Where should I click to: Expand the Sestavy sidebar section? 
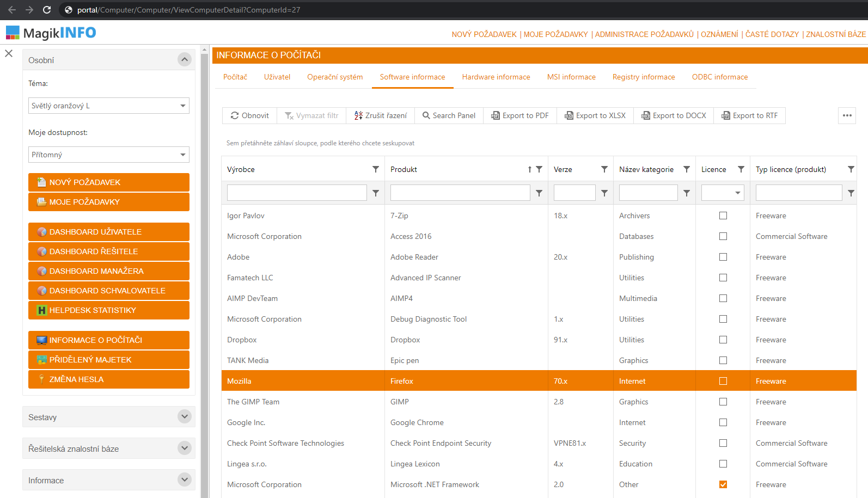pos(185,416)
